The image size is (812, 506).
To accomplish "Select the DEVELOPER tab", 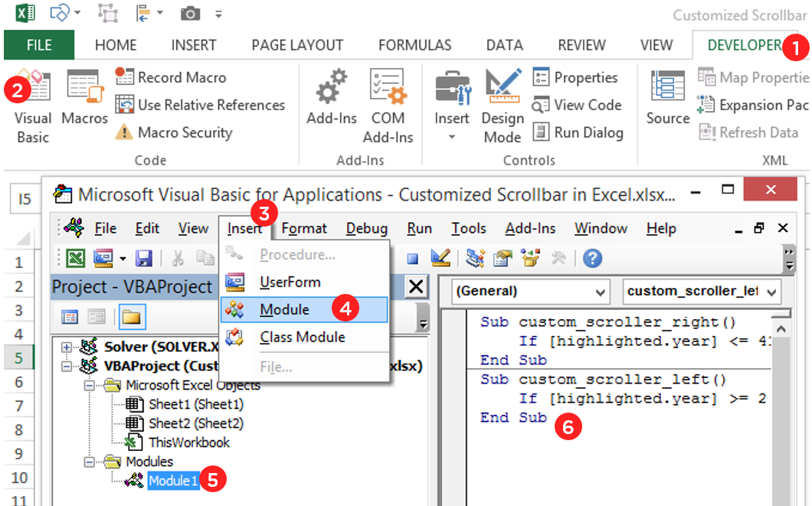I will coord(745,45).
